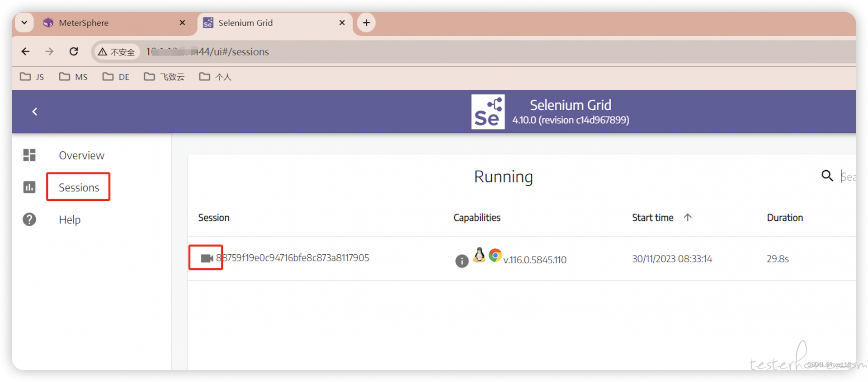Screen dimensions: 868x382
Task: Click start time 30/11/2023 08:33:14
Action: 672,259
